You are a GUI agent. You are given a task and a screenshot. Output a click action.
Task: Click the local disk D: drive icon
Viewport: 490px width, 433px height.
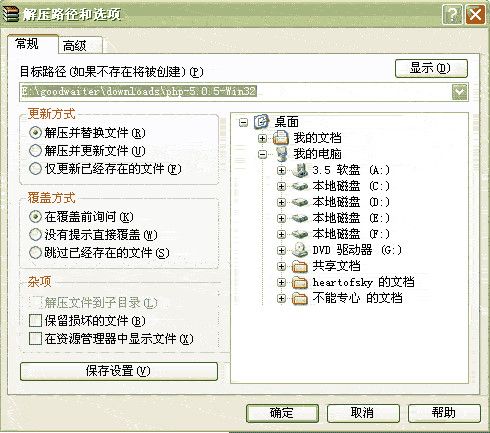[300, 202]
